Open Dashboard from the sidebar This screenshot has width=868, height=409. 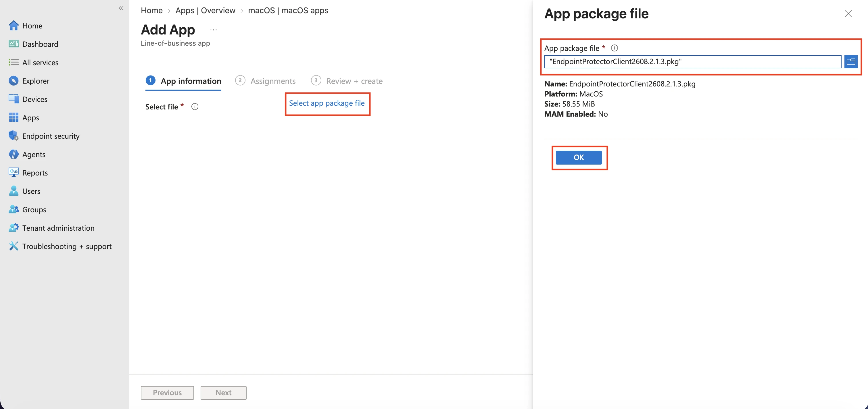(x=33, y=44)
